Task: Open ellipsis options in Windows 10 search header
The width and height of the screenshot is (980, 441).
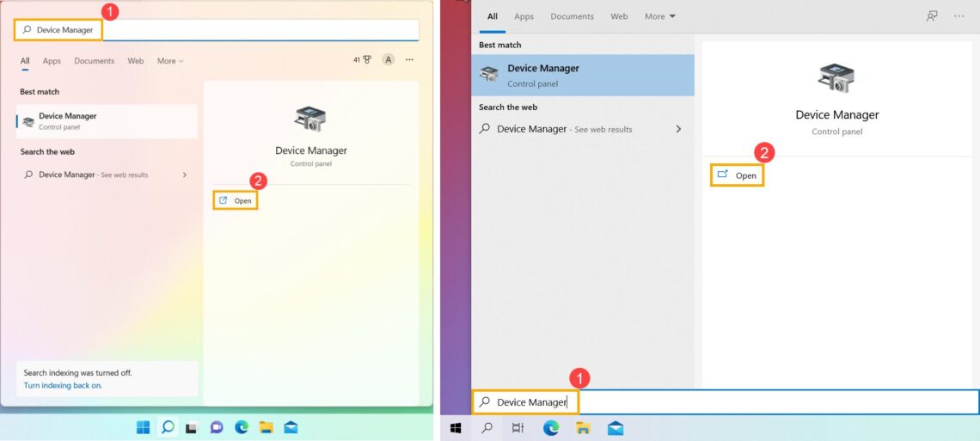Action: tap(959, 16)
